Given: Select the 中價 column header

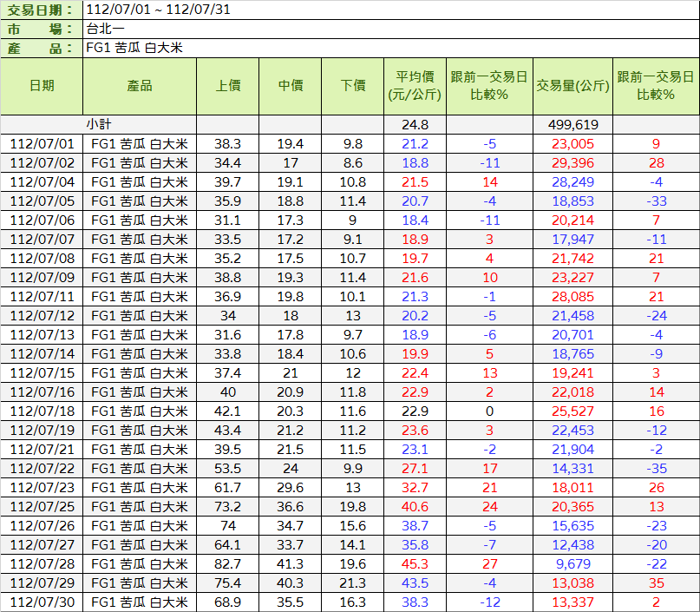Looking at the screenshot, I should 291,86.
